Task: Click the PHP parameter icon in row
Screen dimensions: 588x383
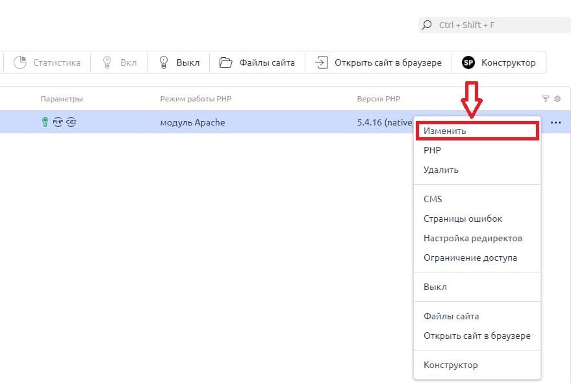Action: click(58, 122)
